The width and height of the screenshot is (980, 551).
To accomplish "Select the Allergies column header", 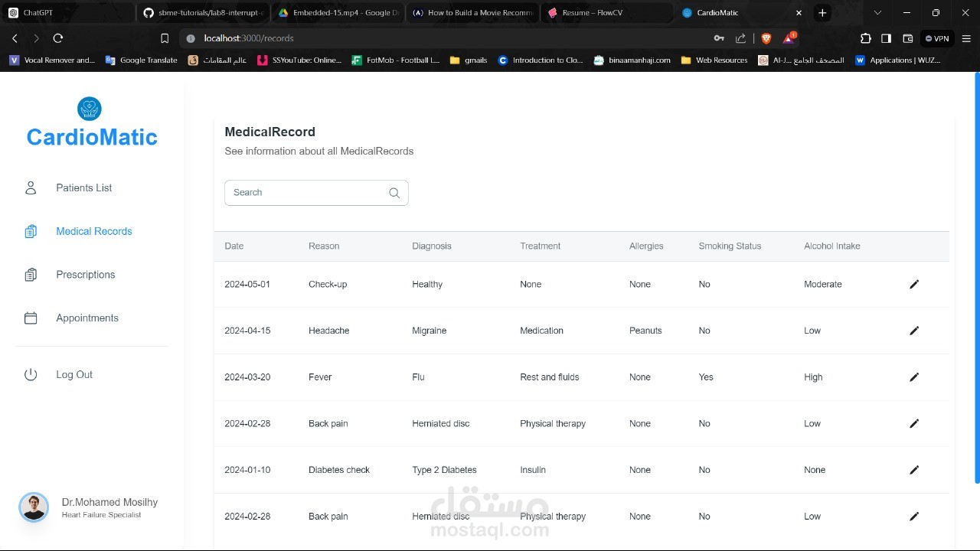I will point(646,246).
